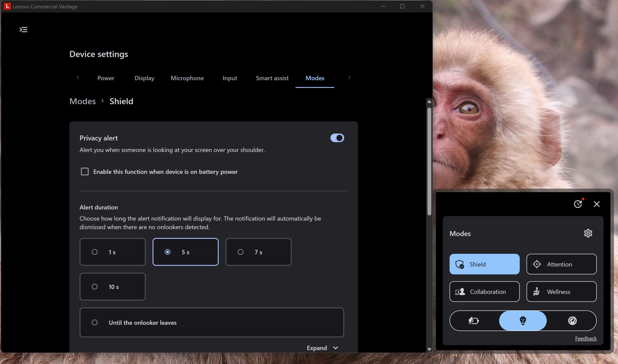
Task: Go back to Modes breadcrumb
Action: pos(83,101)
